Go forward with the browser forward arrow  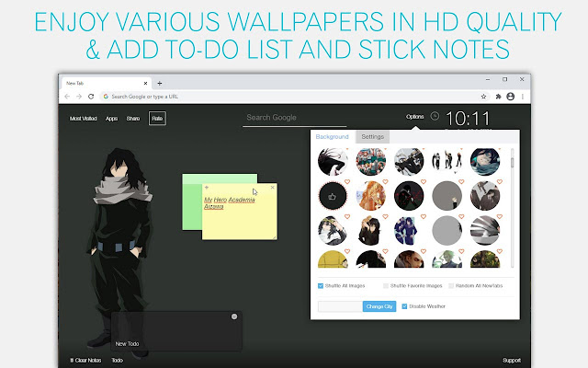click(79, 97)
